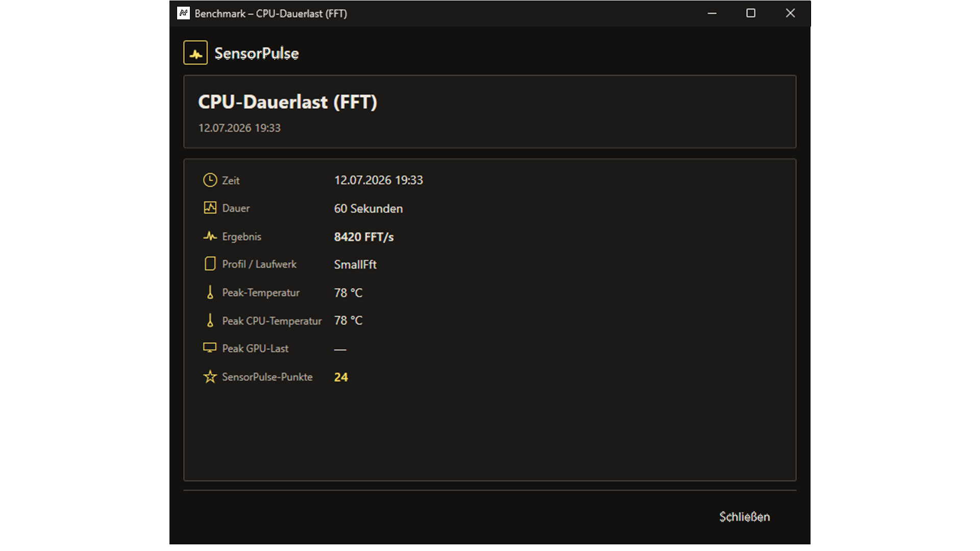
Task: Close the window with the X button
Action: point(790,13)
